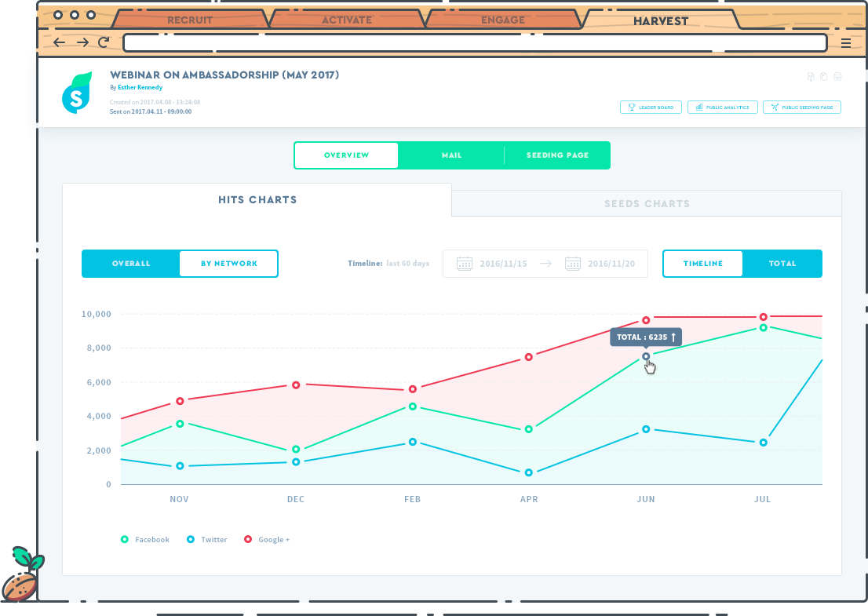Screen dimensions: 868x616
Task: Click the browser forward arrow
Action: (82, 42)
